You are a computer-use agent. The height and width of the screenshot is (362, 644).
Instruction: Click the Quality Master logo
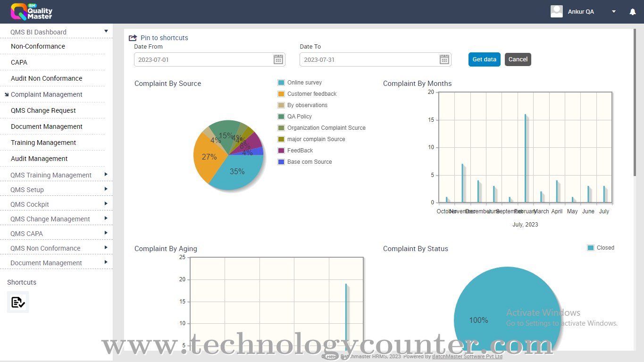[x=32, y=11]
